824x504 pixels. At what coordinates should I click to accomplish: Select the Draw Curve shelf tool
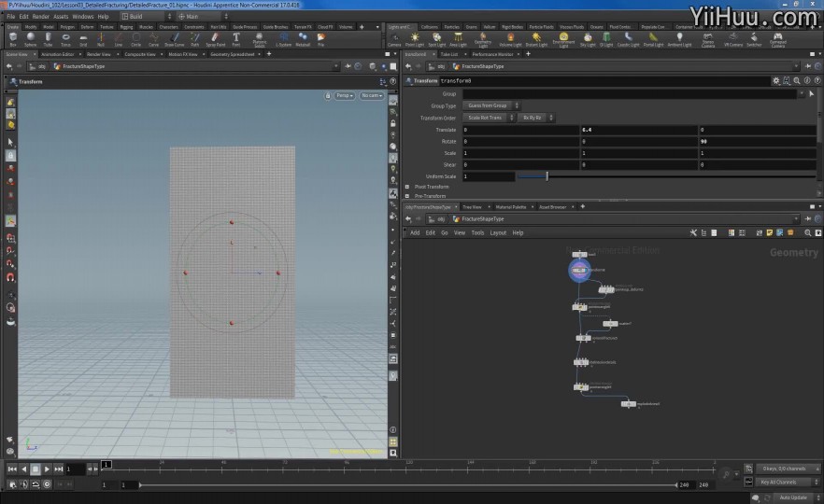(x=175, y=39)
